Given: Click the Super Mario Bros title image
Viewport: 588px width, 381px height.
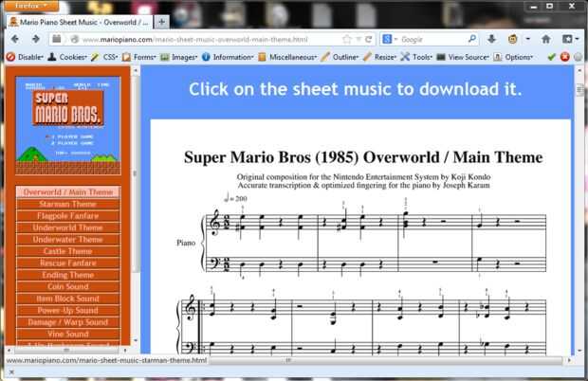Looking at the screenshot, I should click(x=68, y=126).
